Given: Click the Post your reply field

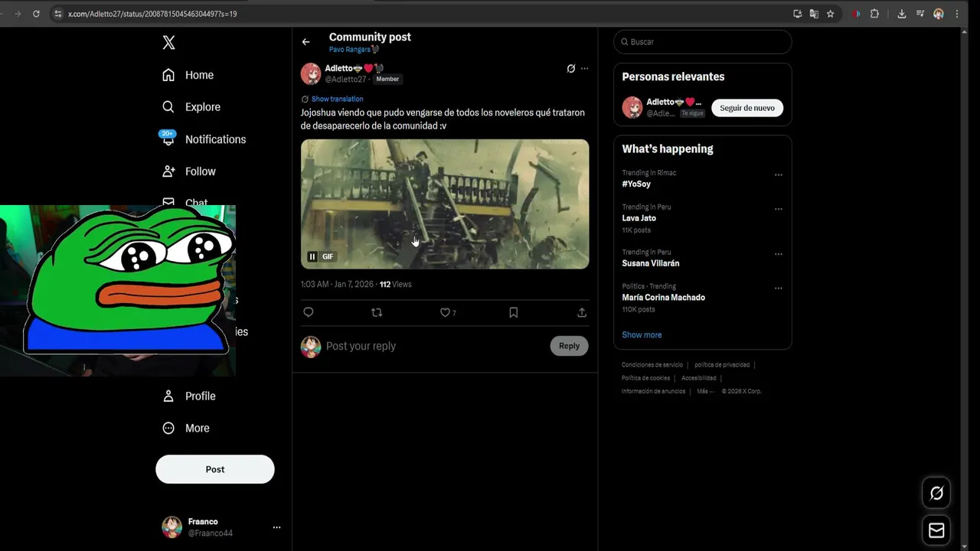Looking at the screenshot, I should 435,346.
